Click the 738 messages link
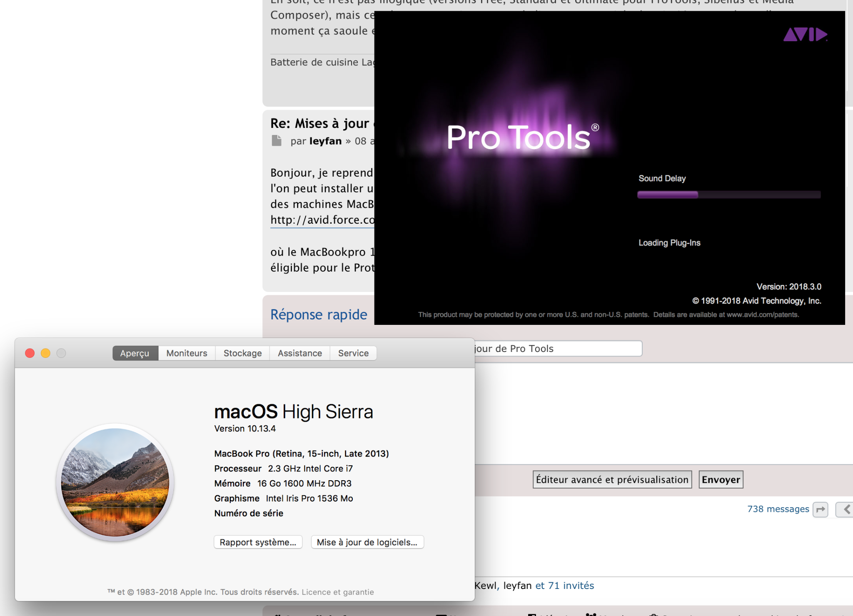The image size is (853, 616). pyautogui.click(x=778, y=509)
